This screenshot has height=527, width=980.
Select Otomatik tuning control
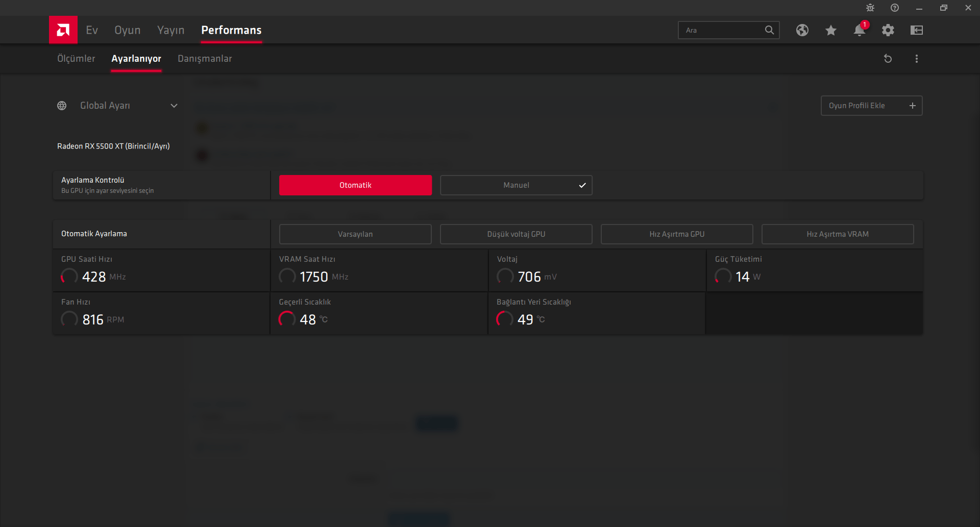[355, 185]
